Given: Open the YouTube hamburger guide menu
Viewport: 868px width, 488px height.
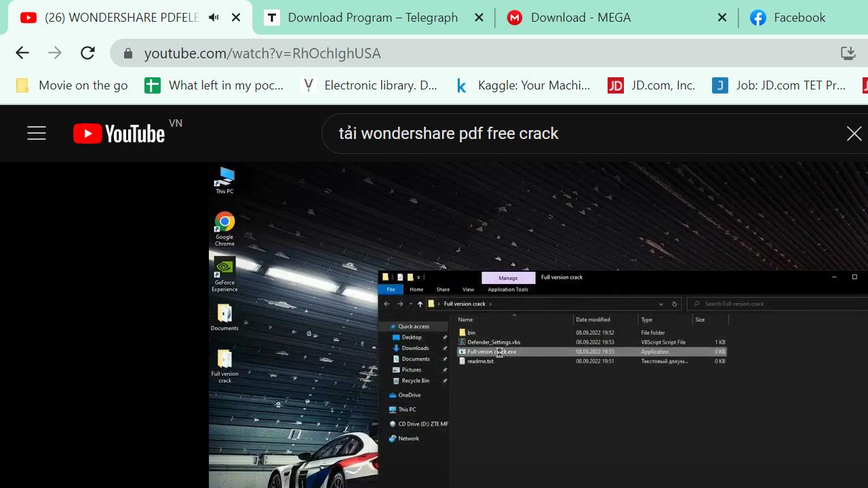Looking at the screenshot, I should [x=37, y=134].
